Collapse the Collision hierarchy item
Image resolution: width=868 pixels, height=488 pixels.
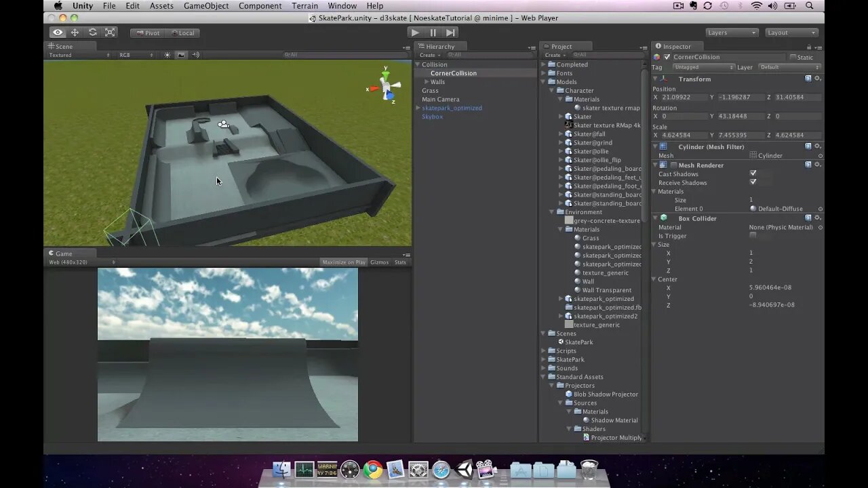418,64
